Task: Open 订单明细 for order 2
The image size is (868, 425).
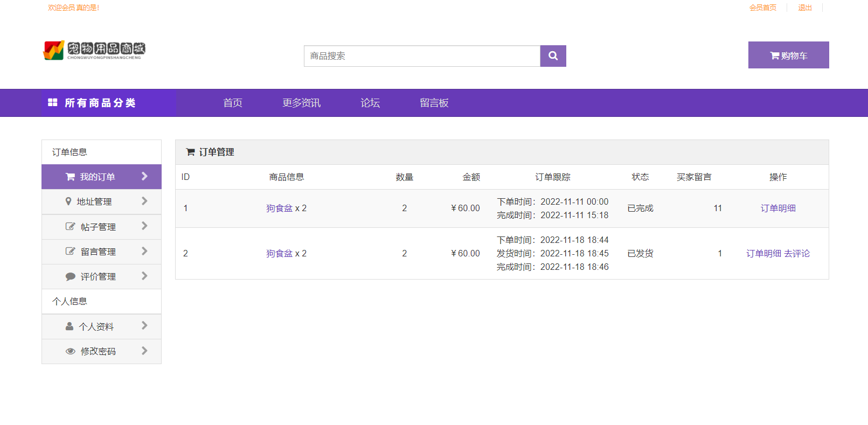Action: [x=763, y=253]
